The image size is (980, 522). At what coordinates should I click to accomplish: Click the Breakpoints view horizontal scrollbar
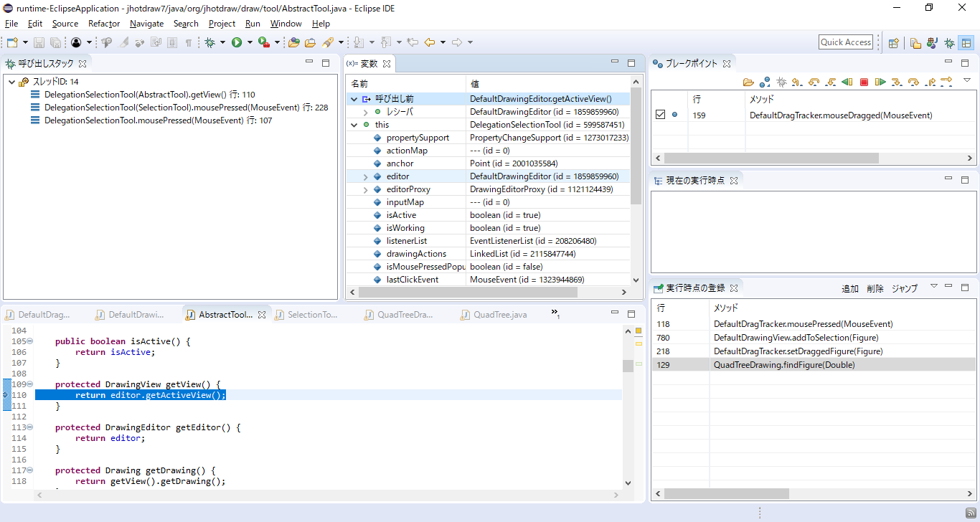coord(771,158)
